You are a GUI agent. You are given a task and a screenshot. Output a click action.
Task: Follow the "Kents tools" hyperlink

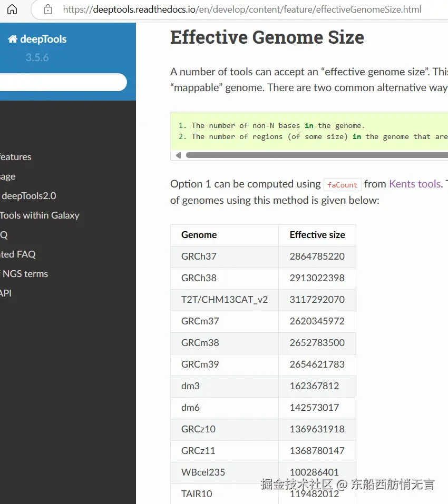415,184
